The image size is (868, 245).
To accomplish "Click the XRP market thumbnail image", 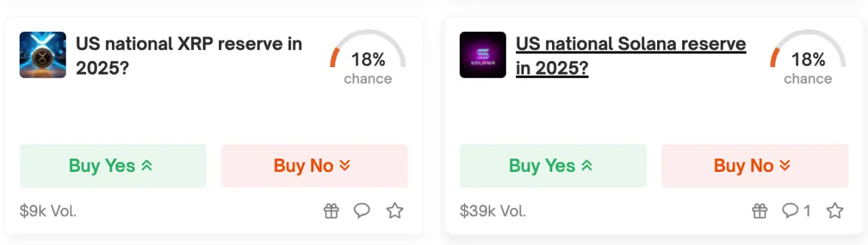I will pyautogui.click(x=43, y=55).
